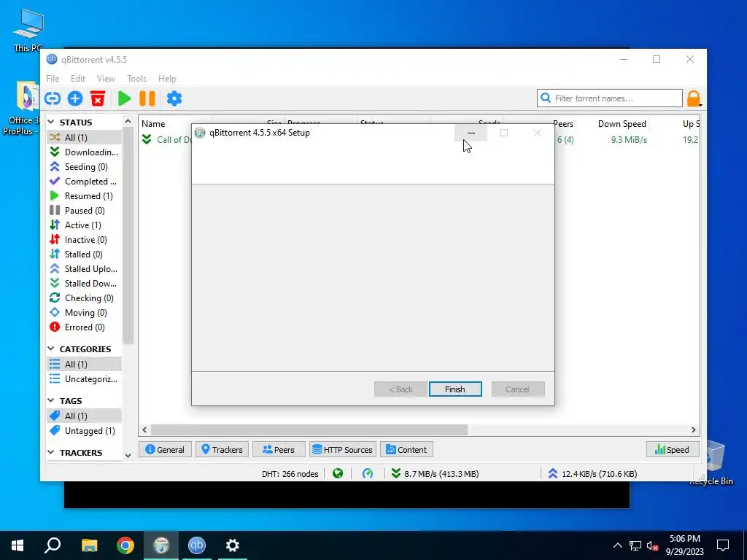Click the qBittorrent taskbar icon
The width and height of the screenshot is (747, 560).
tap(197, 545)
